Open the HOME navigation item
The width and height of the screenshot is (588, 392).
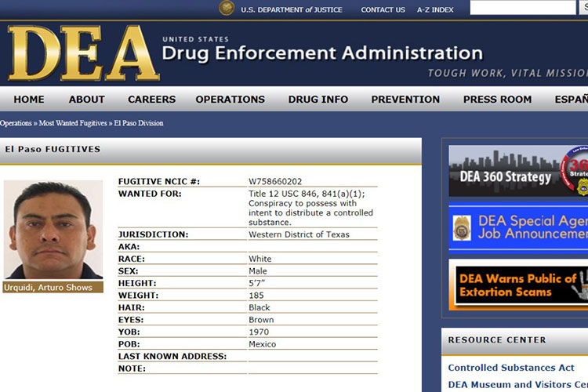coord(29,100)
